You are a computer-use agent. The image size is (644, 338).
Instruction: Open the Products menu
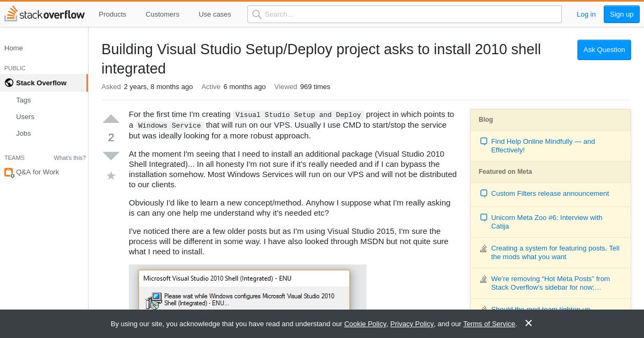(112, 14)
